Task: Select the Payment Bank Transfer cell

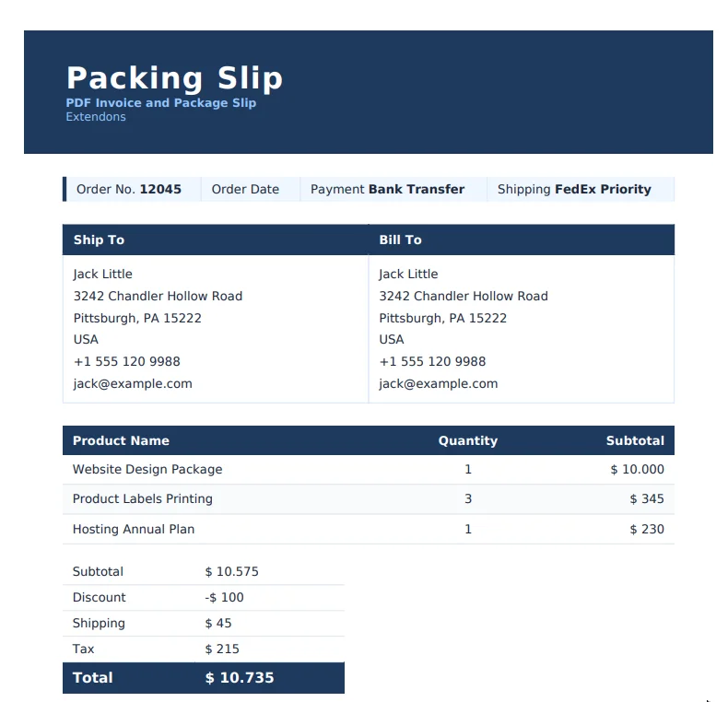Action: 393,189
